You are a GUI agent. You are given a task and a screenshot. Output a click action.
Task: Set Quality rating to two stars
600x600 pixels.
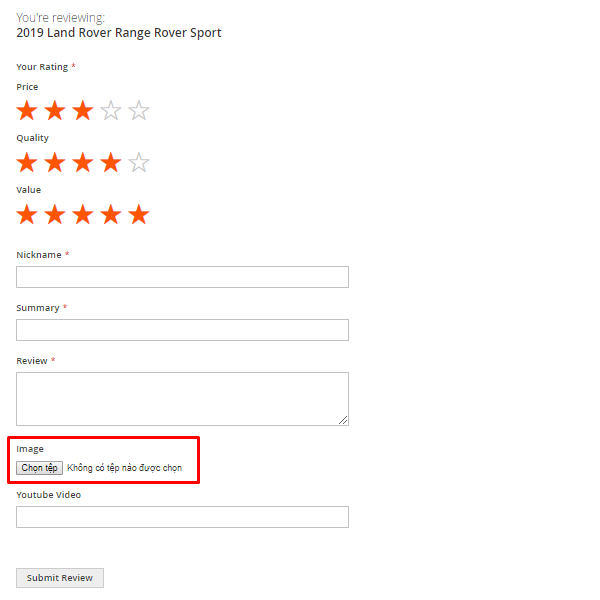point(55,162)
